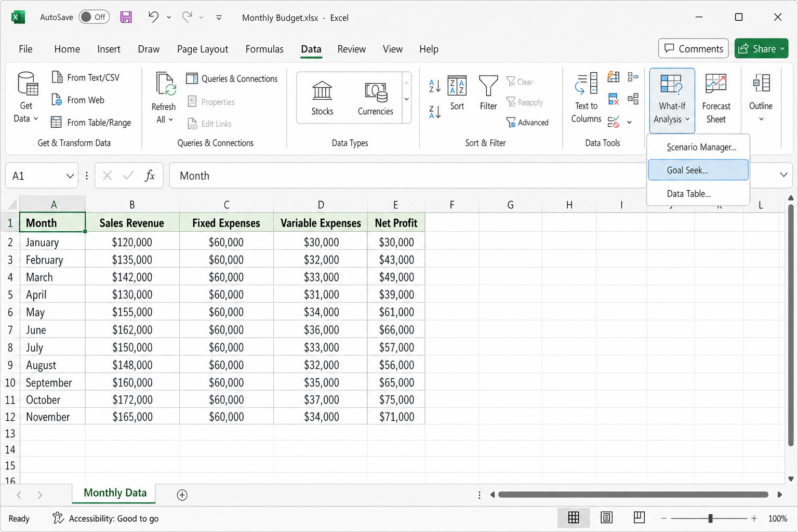
Task: Import data From Text/CSV
Action: (86, 77)
